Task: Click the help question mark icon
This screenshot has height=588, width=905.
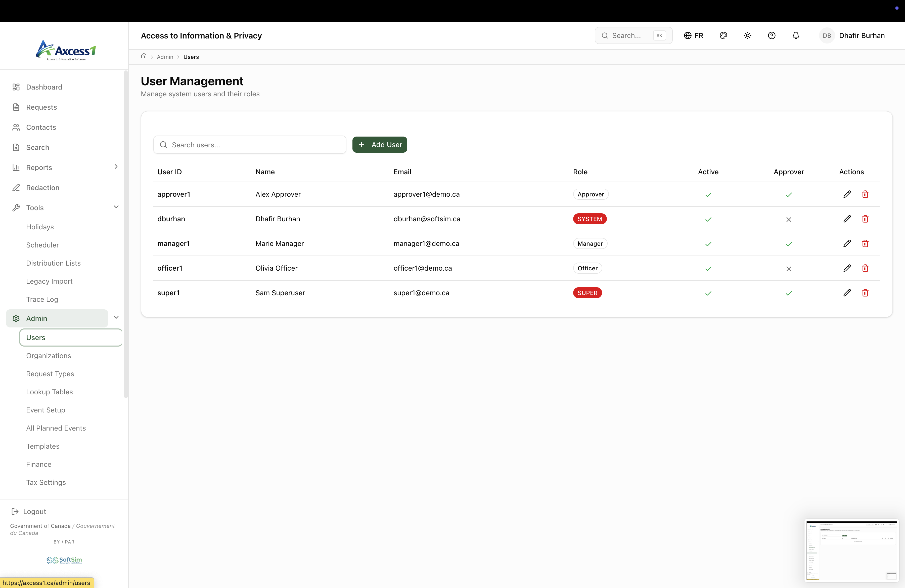Action: [772, 35]
